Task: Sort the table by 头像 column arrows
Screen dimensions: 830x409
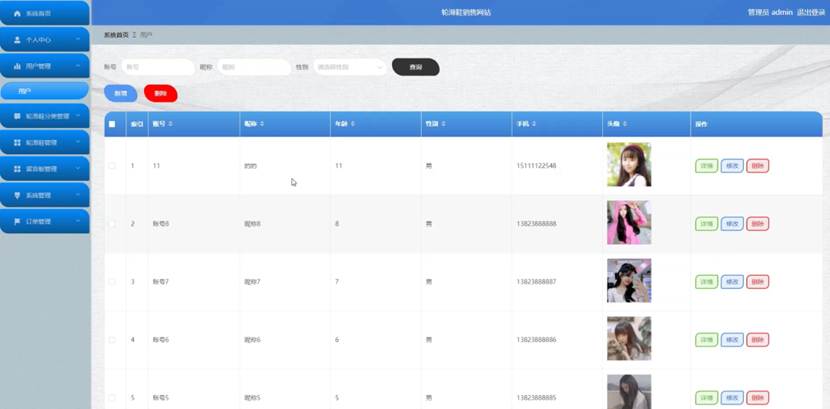Action: point(625,124)
